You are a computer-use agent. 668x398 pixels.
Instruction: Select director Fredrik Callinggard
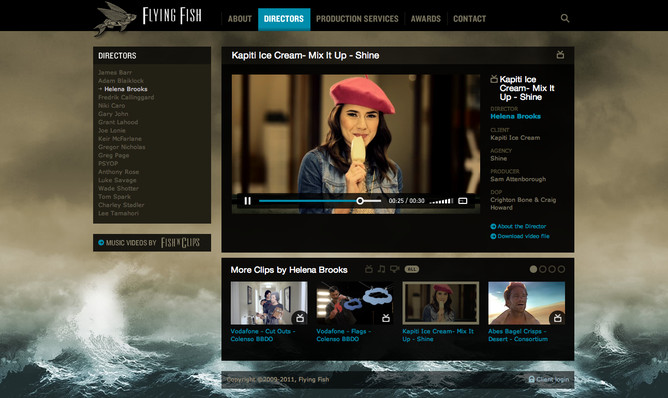click(x=126, y=97)
